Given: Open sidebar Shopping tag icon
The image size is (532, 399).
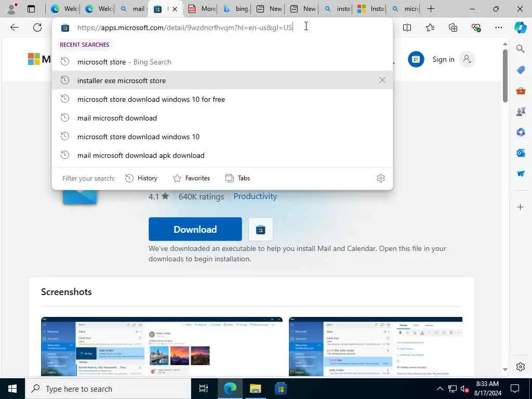Looking at the screenshot, I should click(521, 70).
